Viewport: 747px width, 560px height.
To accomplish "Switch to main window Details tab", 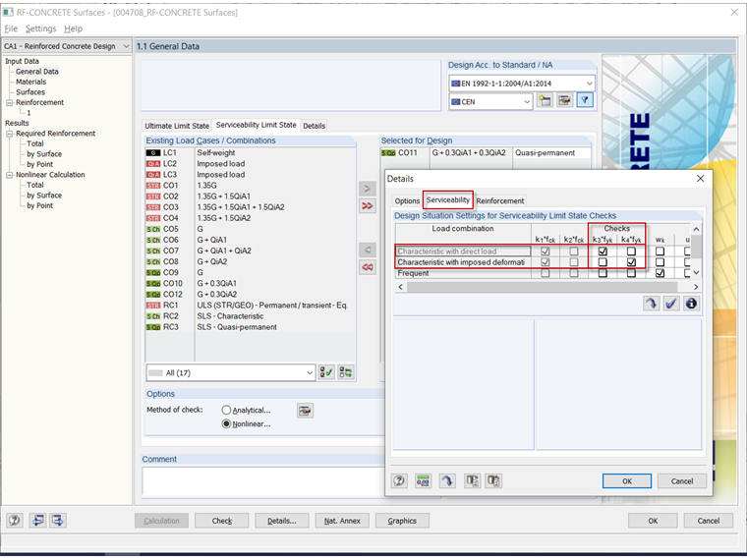I will click(x=314, y=126).
